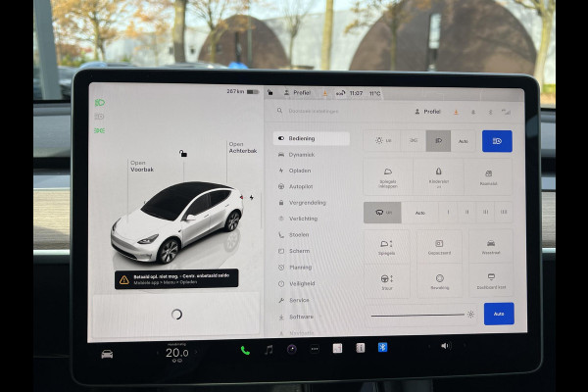Open the dashboard compartment (Dashboard kast) button
Screen dimensions: 588x392
491,281
